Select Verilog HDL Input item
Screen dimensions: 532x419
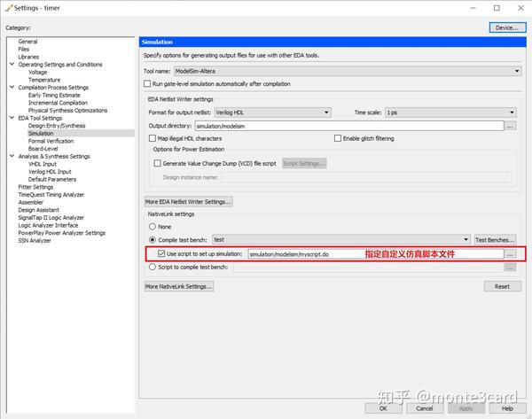tap(50, 172)
